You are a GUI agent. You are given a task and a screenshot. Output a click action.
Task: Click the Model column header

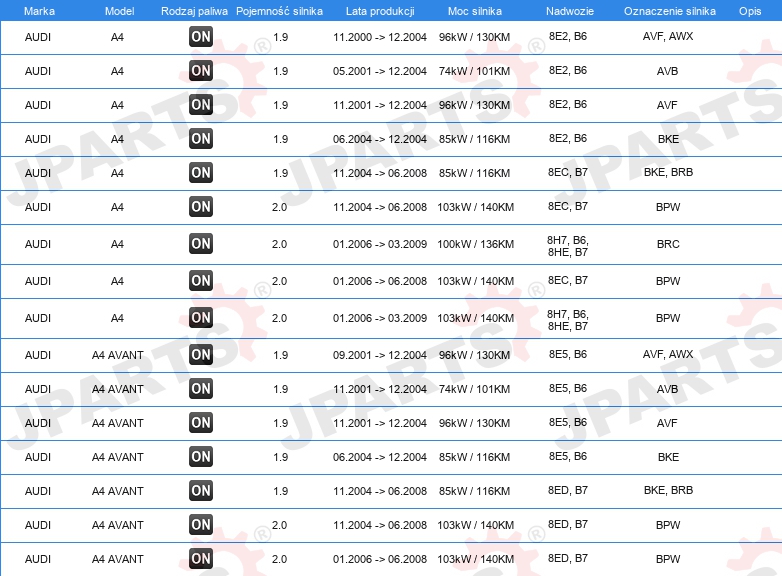point(119,11)
